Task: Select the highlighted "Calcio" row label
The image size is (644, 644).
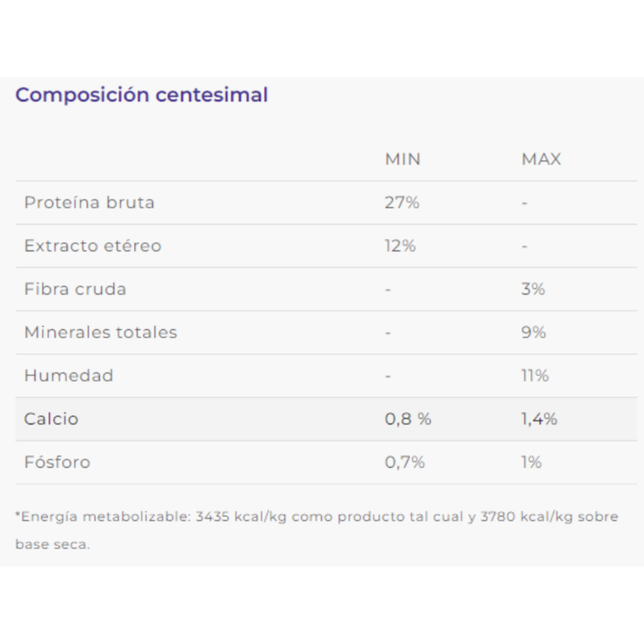Action: click(x=51, y=419)
